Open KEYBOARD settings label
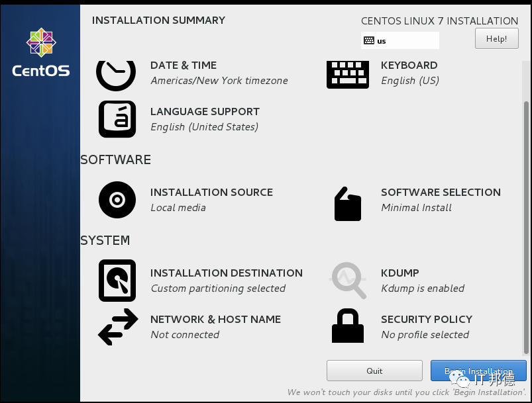 (x=409, y=65)
